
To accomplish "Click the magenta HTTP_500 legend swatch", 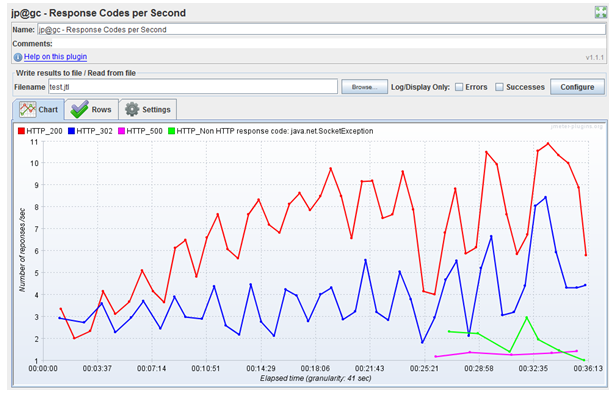I will [121, 131].
